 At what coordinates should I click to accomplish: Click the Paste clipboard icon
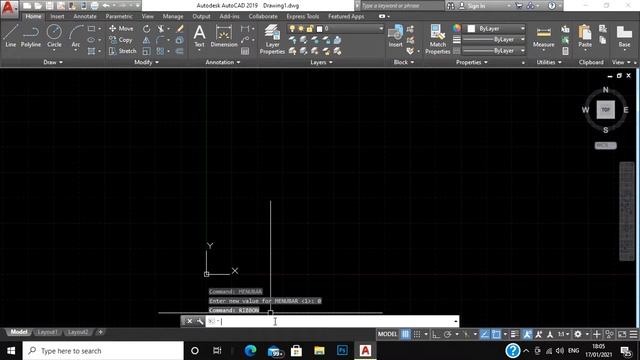(x=585, y=36)
